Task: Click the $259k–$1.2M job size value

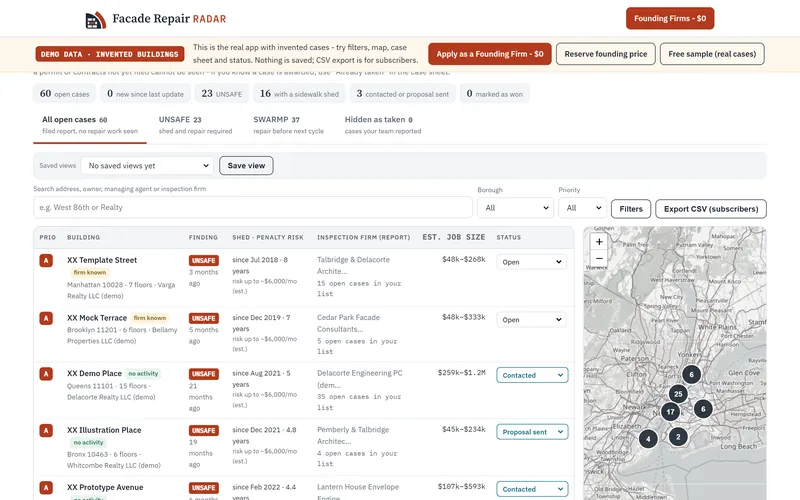Action: 462,373
